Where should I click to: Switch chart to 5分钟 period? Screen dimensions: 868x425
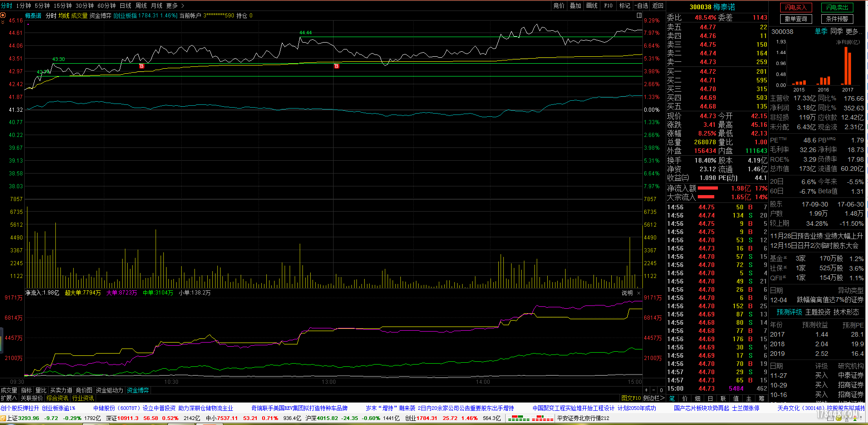coord(42,5)
